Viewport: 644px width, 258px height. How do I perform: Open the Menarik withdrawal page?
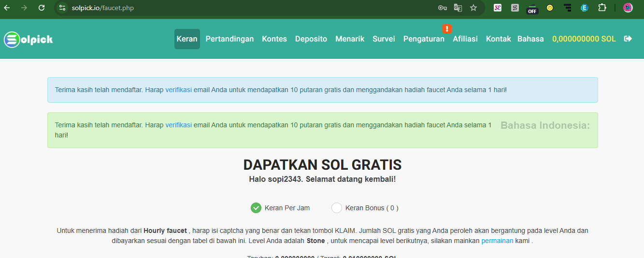pos(350,39)
